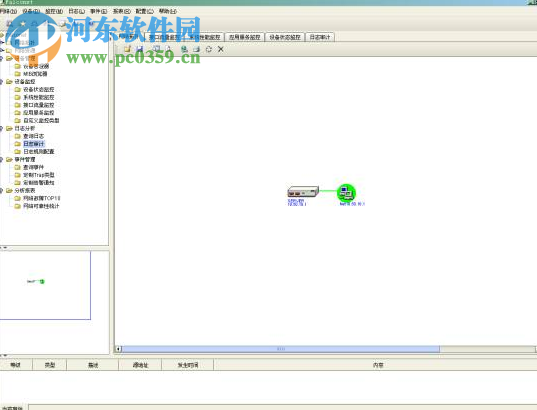
Task: Select the router device node in topology
Action: [303, 191]
